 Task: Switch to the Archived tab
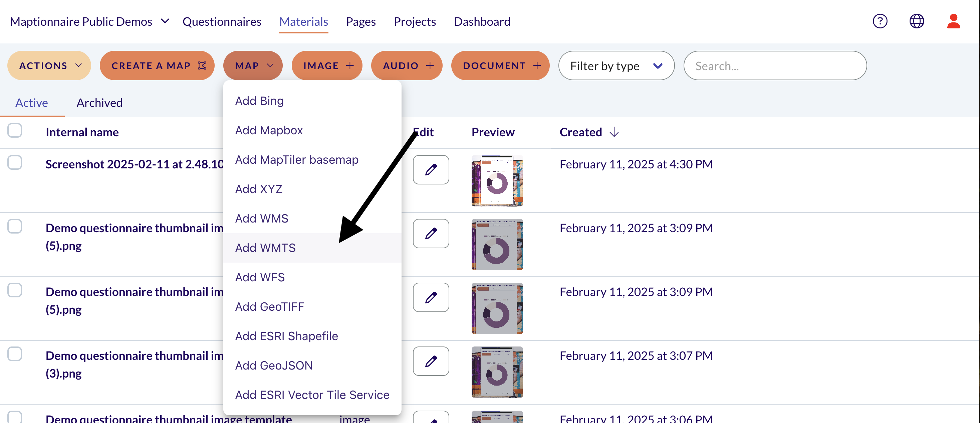pyautogui.click(x=99, y=103)
